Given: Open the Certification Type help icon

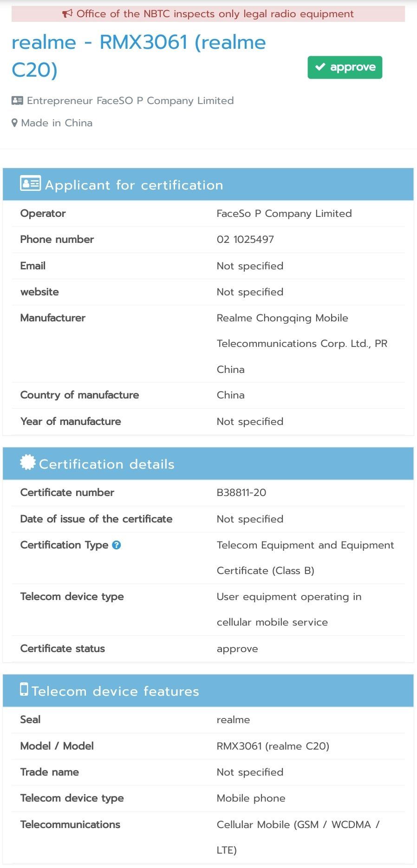Looking at the screenshot, I should [x=116, y=545].
